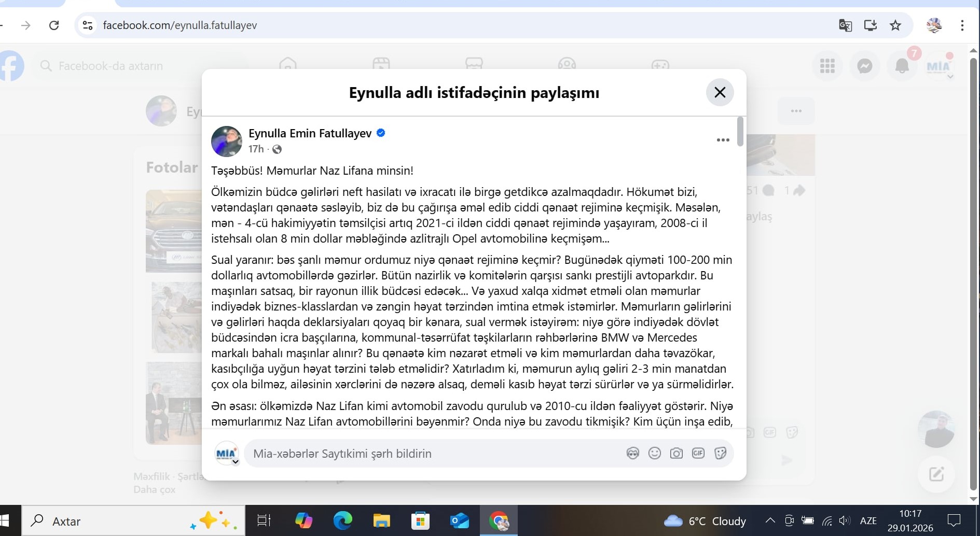Open the MIA account profile menu

(938, 66)
